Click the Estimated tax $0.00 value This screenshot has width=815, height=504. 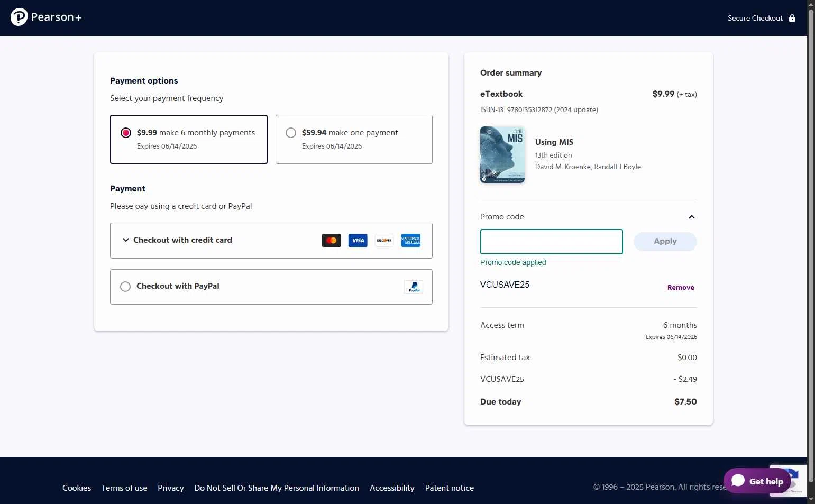pos(687,358)
